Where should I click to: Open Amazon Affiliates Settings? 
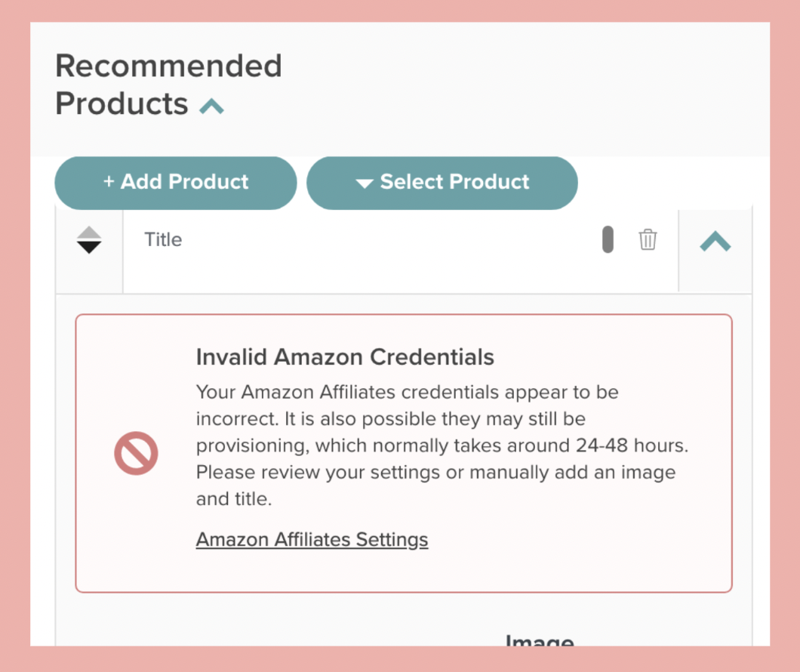click(x=312, y=539)
